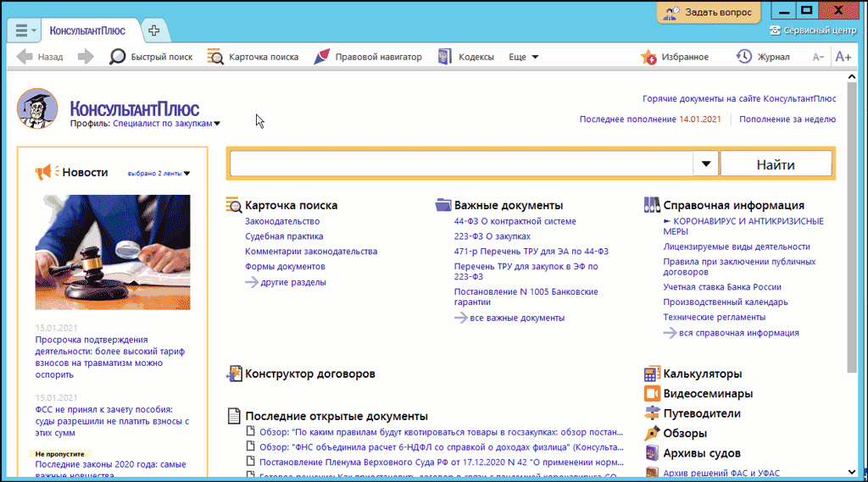
Task: Open Сервисный центр link
Action: tap(813, 30)
